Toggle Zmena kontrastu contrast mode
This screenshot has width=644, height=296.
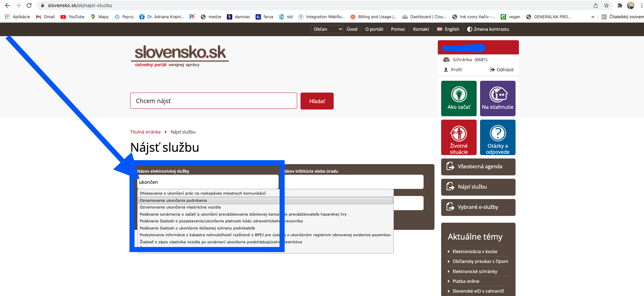pos(488,29)
